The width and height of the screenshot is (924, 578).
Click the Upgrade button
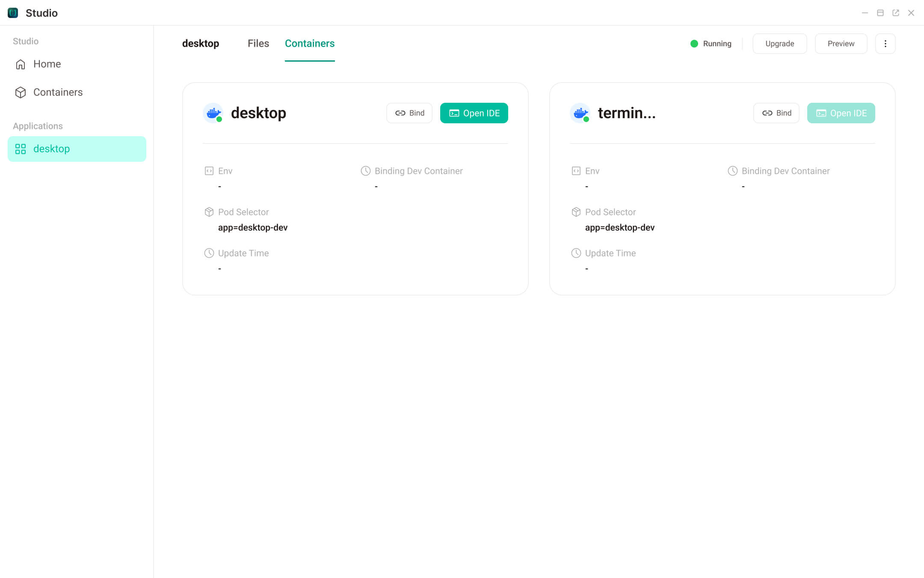[x=779, y=44]
